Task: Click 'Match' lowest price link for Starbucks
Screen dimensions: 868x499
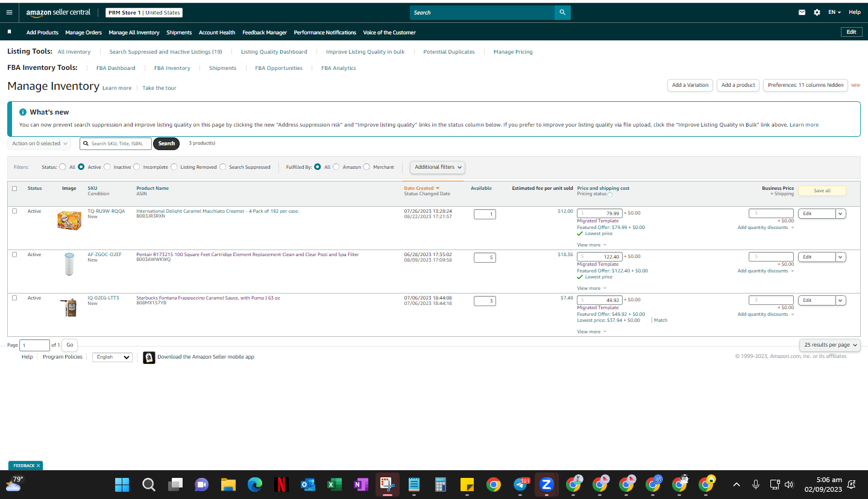Action: coord(661,320)
